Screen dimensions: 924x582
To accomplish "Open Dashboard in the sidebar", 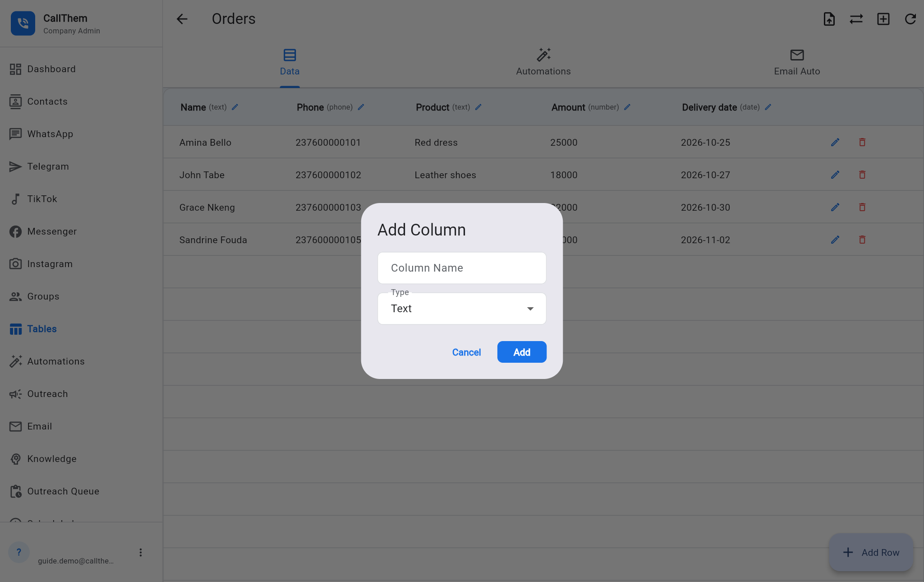I will click(81, 69).
